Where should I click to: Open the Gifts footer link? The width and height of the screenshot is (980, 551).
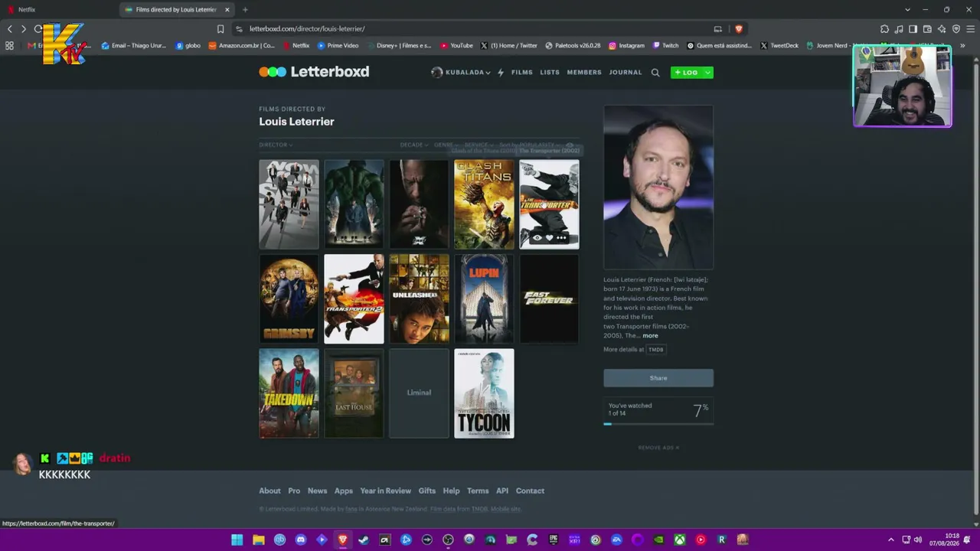click(x=427, y=491)
